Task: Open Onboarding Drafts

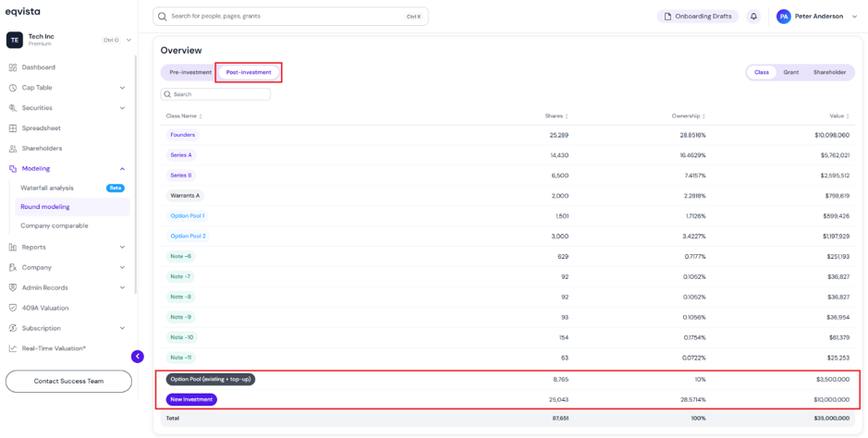Action: click(x=698, y=17)
